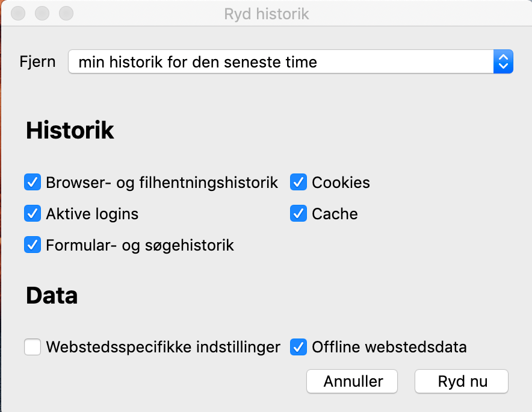Click the Ryd historik title text
532x412 pixels.
point(266,14)
